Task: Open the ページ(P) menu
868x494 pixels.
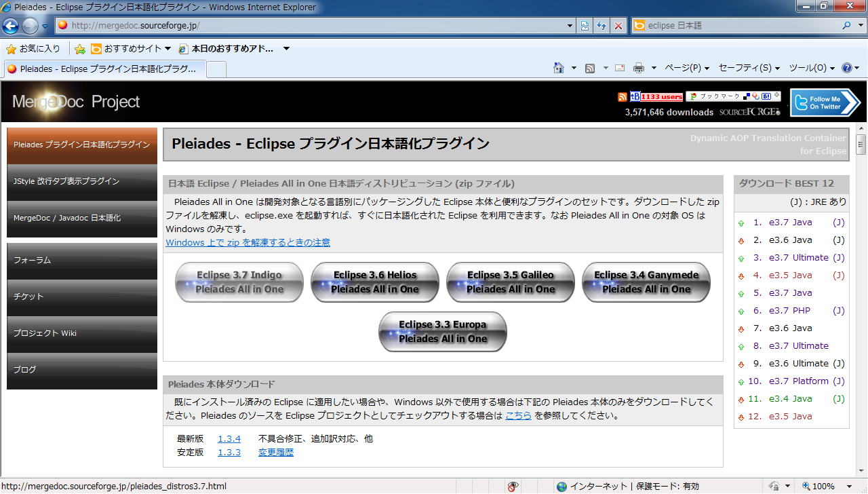Action: [686, 68]
